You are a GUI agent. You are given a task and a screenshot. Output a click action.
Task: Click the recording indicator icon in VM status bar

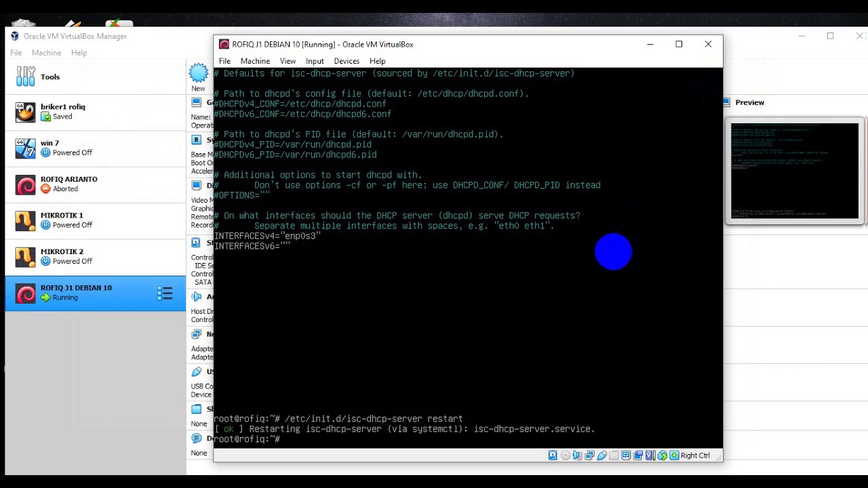tap(638, 455)
